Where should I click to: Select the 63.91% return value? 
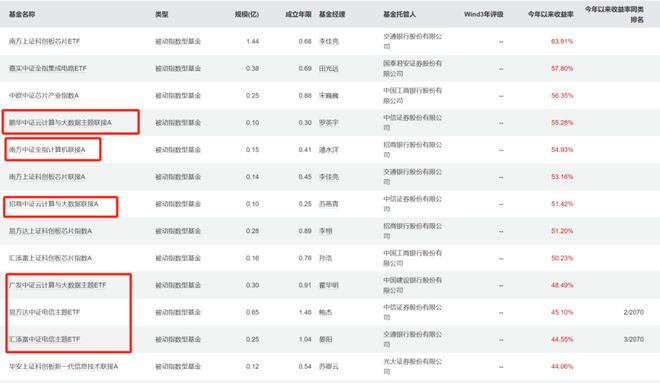[562, 41]
